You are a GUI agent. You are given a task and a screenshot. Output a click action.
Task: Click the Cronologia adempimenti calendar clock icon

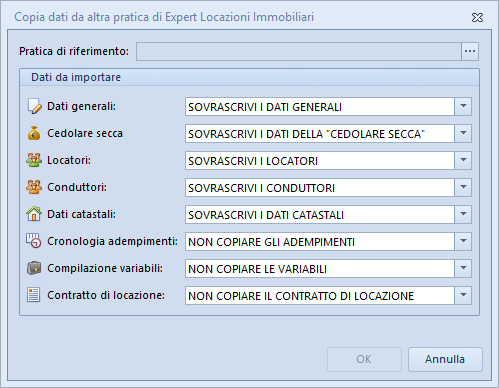pyautogui.click(x=34, y=241)
